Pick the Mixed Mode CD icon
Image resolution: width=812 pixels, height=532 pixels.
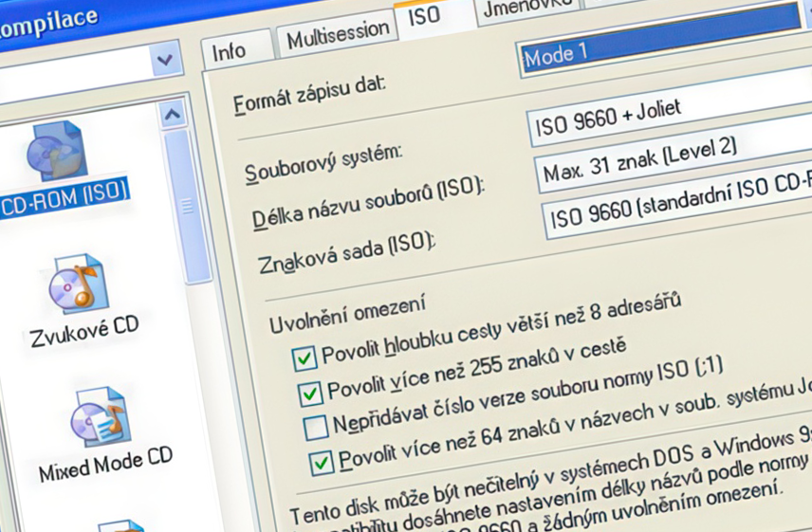pyautogui.click(x=100, y=416)
